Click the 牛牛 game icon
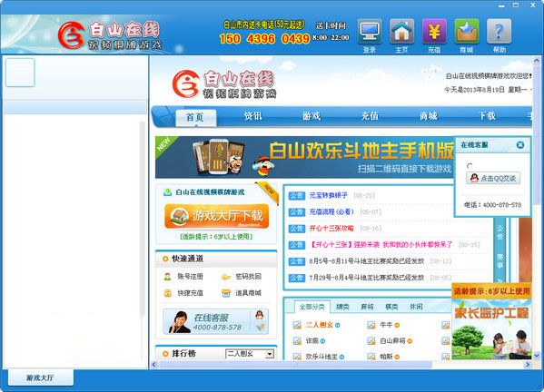The width and height of the screenshot is (544, 392). (371, 325)
